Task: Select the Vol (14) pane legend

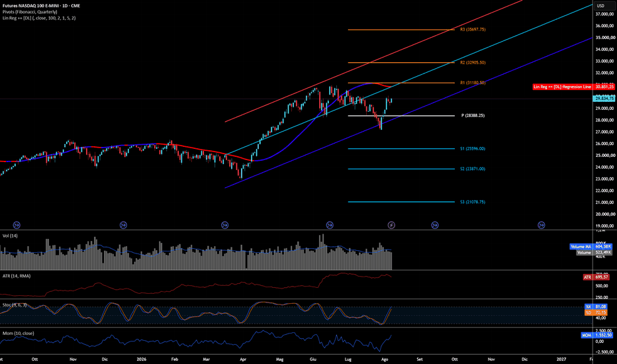Action: (x=10, y=236)
